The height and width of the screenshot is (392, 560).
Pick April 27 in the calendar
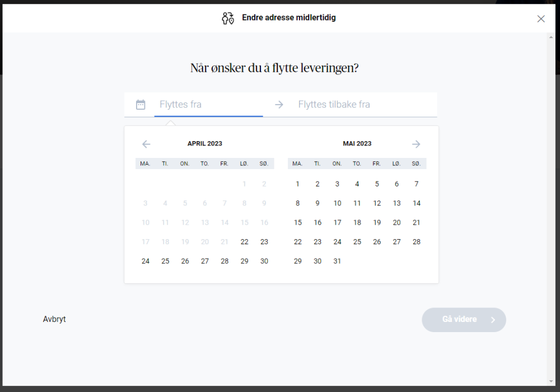pos(205,261)
